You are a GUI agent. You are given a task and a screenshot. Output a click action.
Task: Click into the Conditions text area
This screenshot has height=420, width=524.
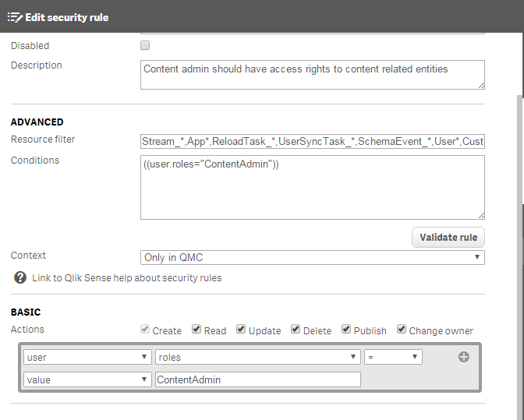[312, 187]
